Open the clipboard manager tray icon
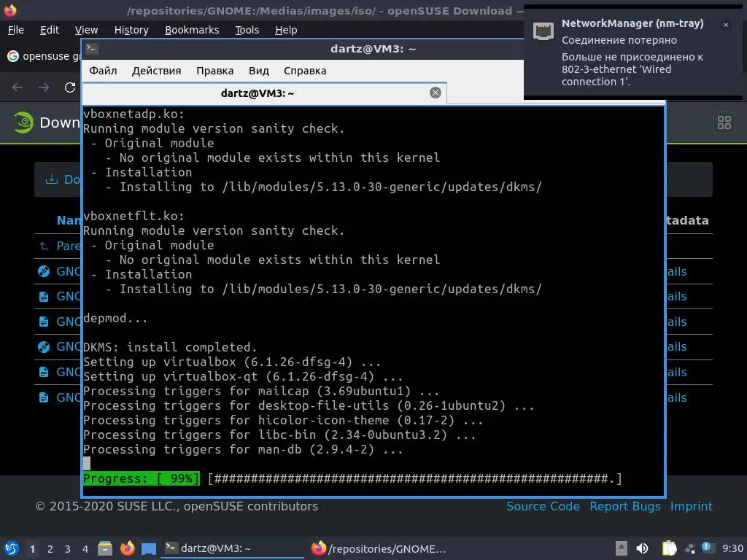 670,548
